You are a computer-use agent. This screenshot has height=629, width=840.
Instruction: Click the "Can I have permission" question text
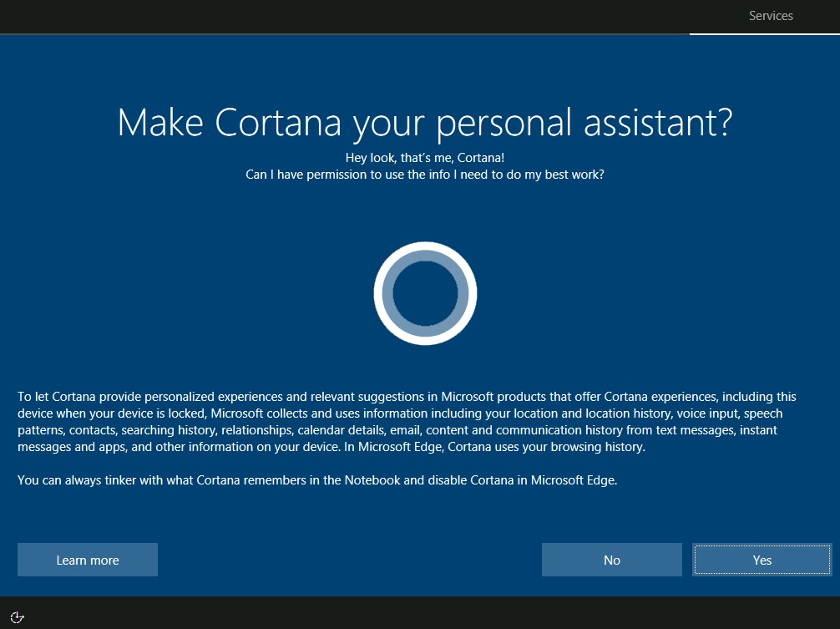click(x=425, y=175)
